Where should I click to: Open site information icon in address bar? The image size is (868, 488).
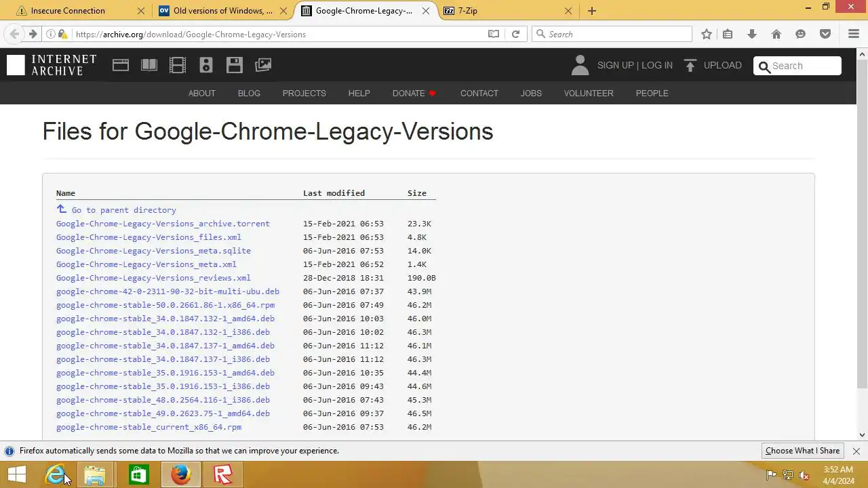click(x=51, y=34)
